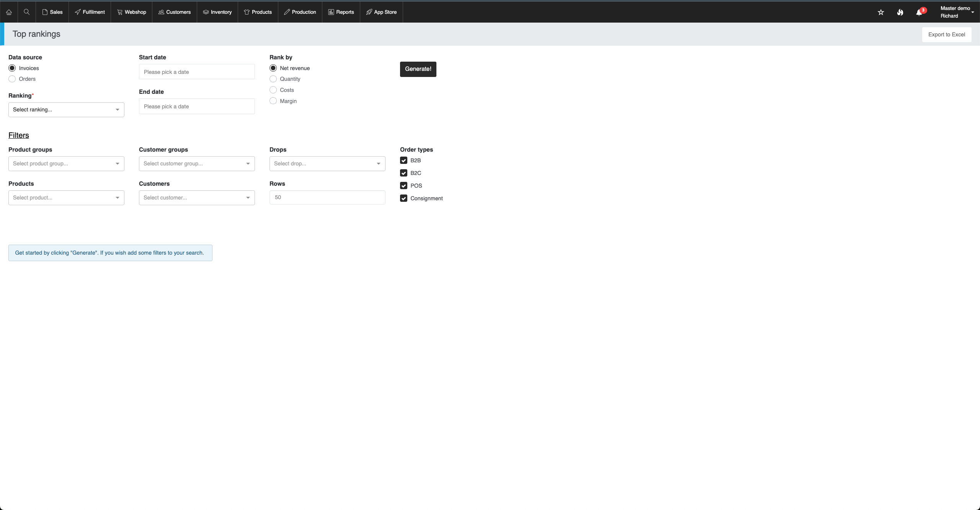Click the Start date field
980x510 pixels.
point(197,72)
